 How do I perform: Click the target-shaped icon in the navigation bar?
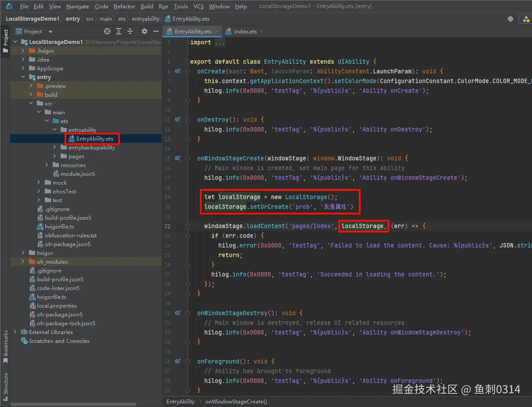pyautogui.click(x=510, y=19)
